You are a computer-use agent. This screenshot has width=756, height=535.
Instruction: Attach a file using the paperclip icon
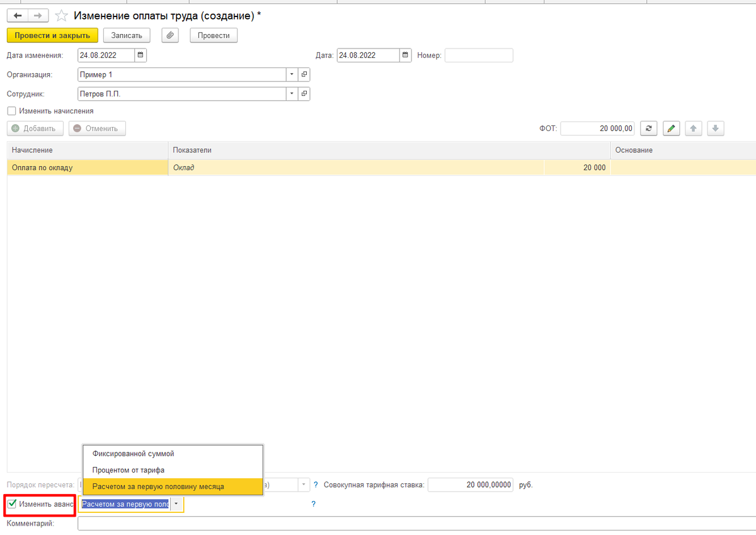tap(170, 35)
